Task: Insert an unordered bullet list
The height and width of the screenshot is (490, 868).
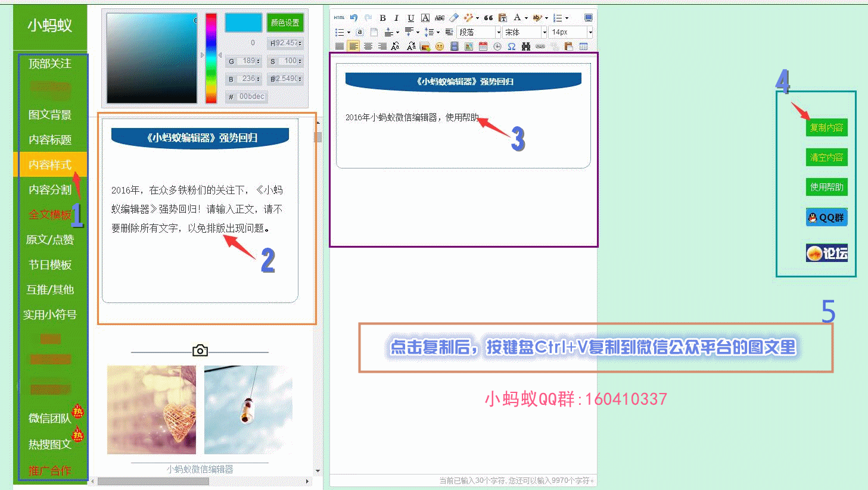Action: tap(339, 32)
